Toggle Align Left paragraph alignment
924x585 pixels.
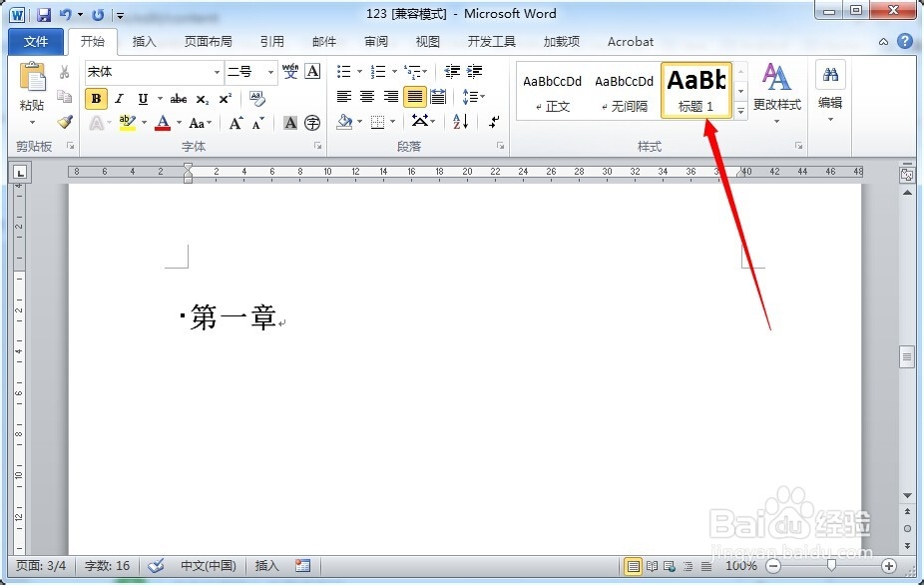click(x=344, y=96)
